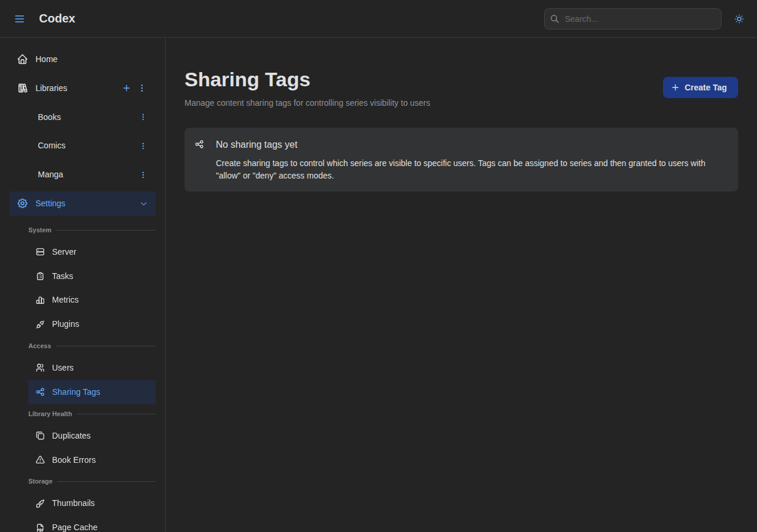Navigate to Page Cache settings
This screenshot has width=757, height=532.
coord(75,527)
